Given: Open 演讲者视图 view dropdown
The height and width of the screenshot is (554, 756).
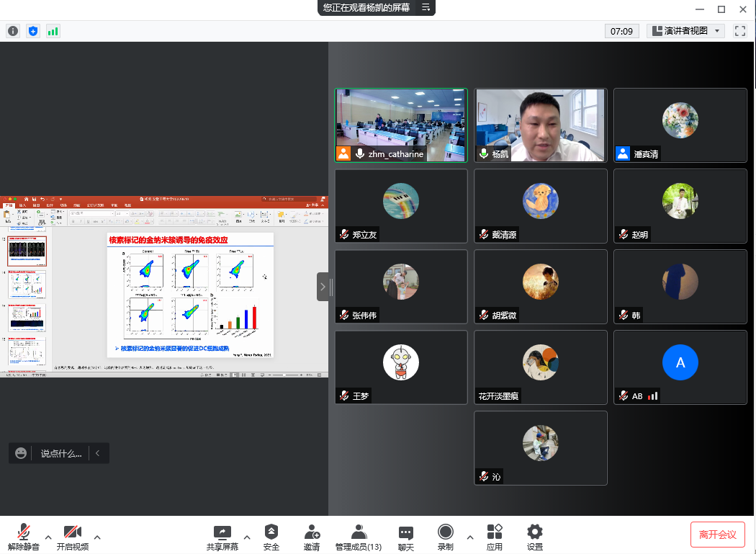Looking at the screenshot, I should tap(687, 31).
